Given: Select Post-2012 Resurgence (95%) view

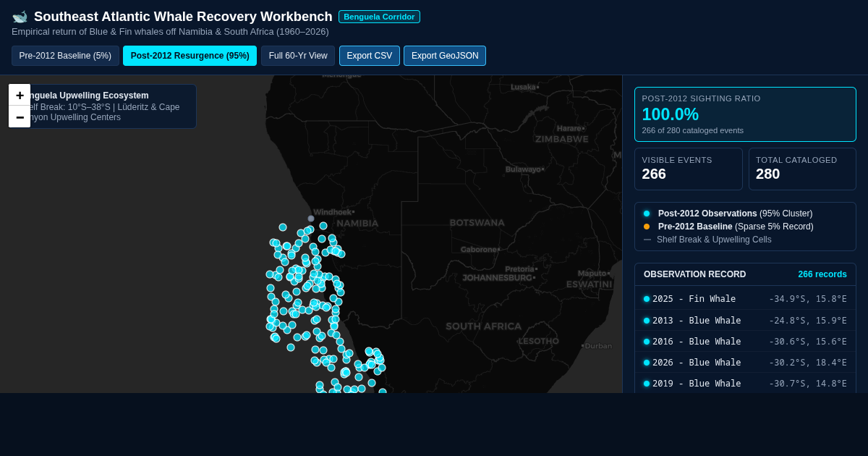Looking at the screenshot, I should point(190,56).
